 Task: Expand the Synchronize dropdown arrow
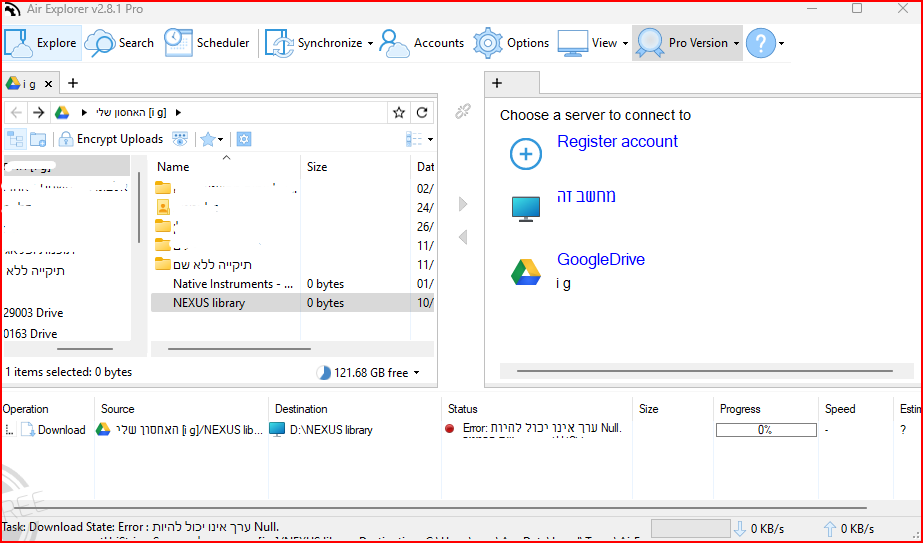click(370, 43)
